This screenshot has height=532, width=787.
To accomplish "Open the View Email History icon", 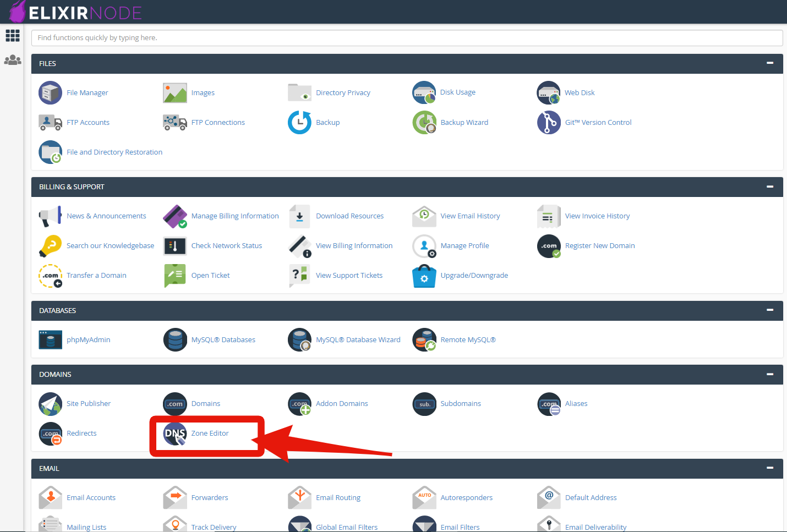I will (424, 216).
